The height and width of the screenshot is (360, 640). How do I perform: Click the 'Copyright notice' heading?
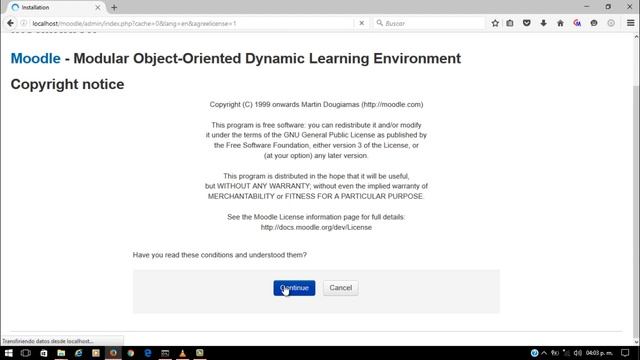pyautogui.click(x=67, y=84)
